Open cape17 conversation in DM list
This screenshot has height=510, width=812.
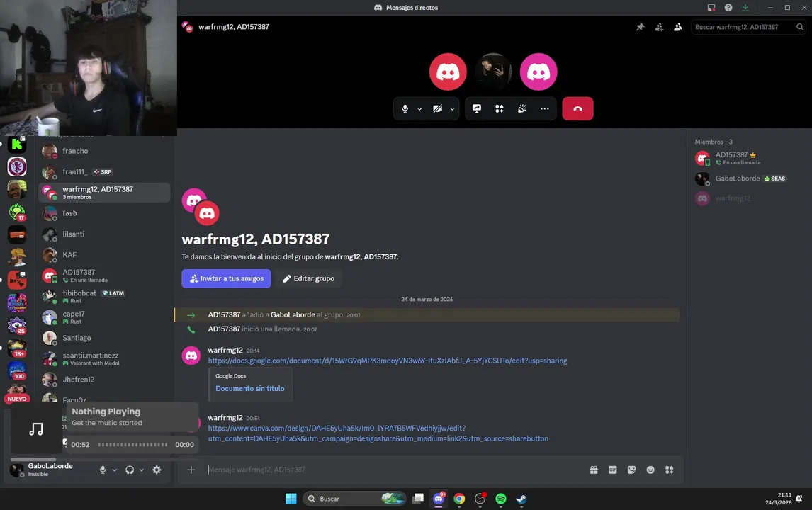(104, 317)
